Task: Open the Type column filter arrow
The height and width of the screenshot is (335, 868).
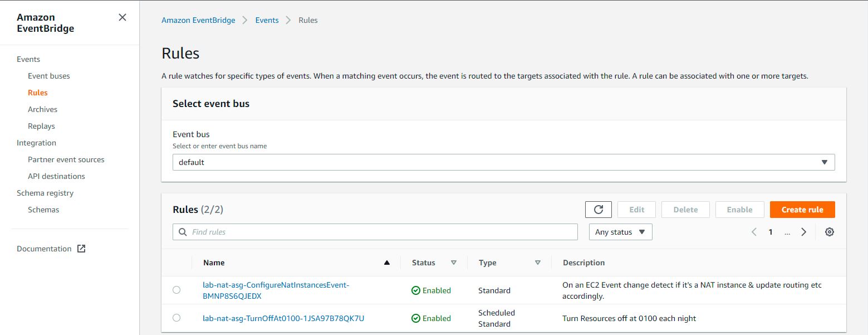Action: [x=538, y=263]
